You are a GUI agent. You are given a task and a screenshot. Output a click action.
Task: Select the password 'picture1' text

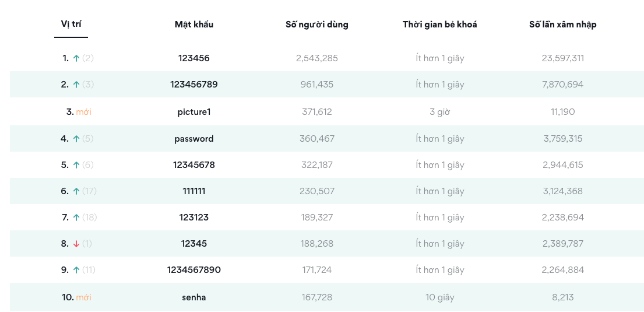194,112
